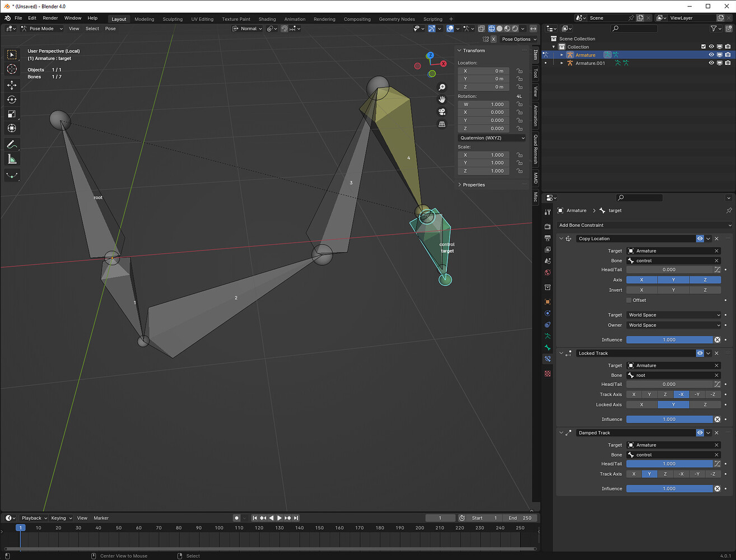Hide Armature.001 in viewport via outliner eye
The image size is (736, 560).
[x=711, y=63]
